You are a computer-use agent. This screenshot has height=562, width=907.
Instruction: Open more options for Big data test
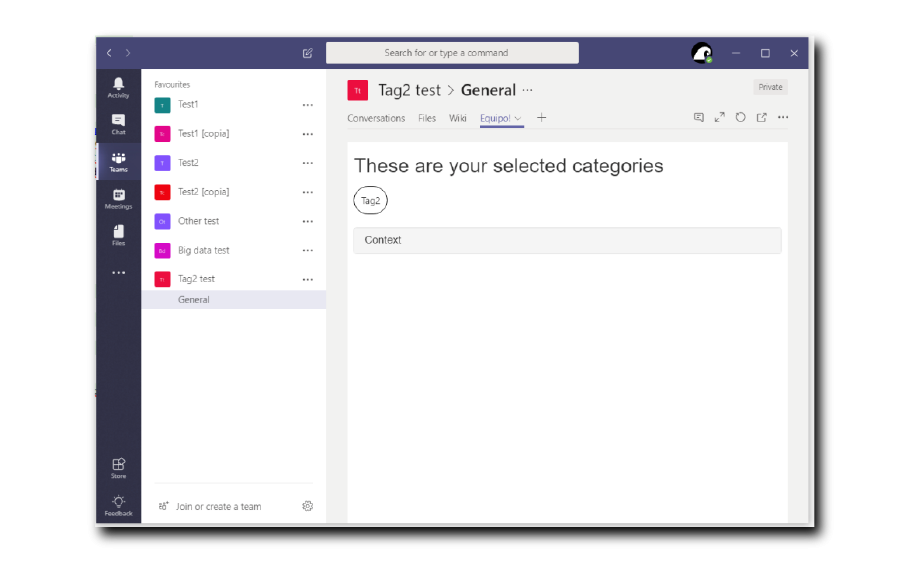click(x=308, y=250)
